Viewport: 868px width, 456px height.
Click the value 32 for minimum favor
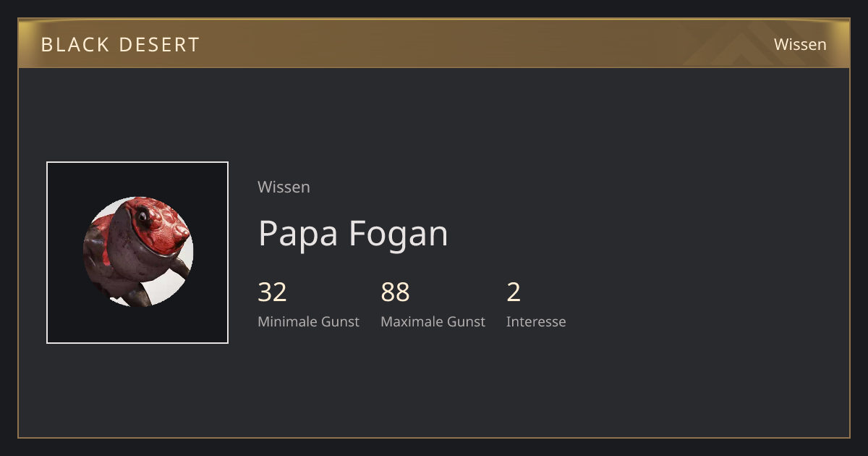(x=272, y=292)
